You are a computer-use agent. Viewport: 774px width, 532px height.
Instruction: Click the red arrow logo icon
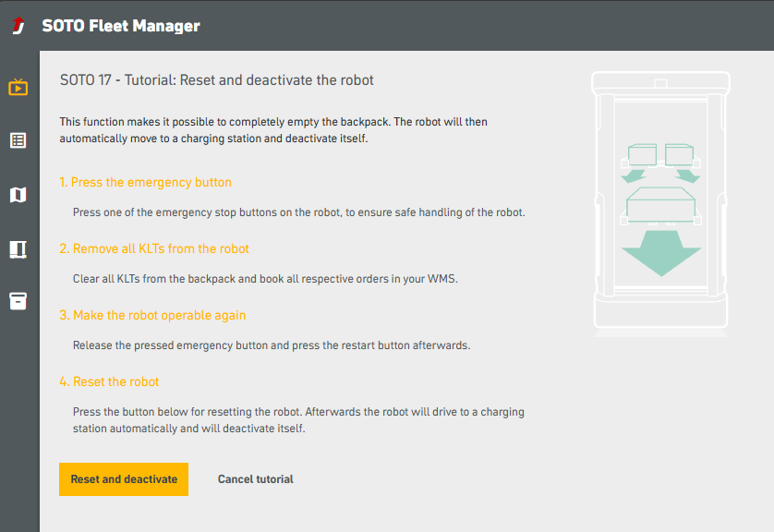click(18, 25)
